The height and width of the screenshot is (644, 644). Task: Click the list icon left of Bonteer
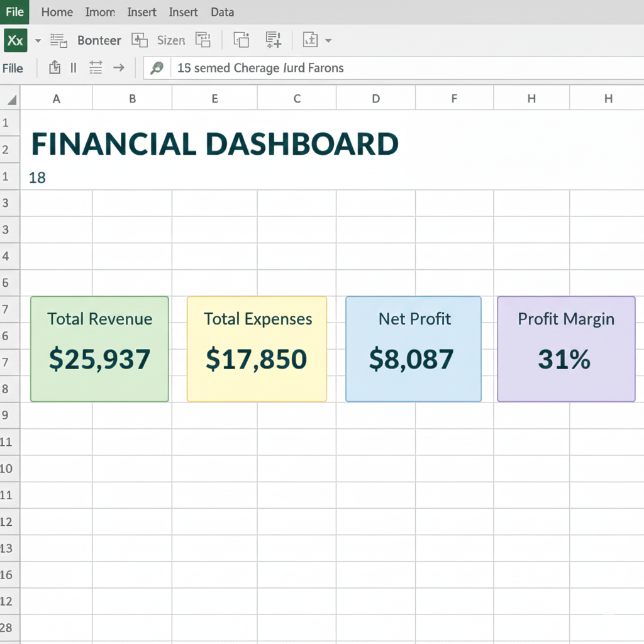(x=58, y=41)
